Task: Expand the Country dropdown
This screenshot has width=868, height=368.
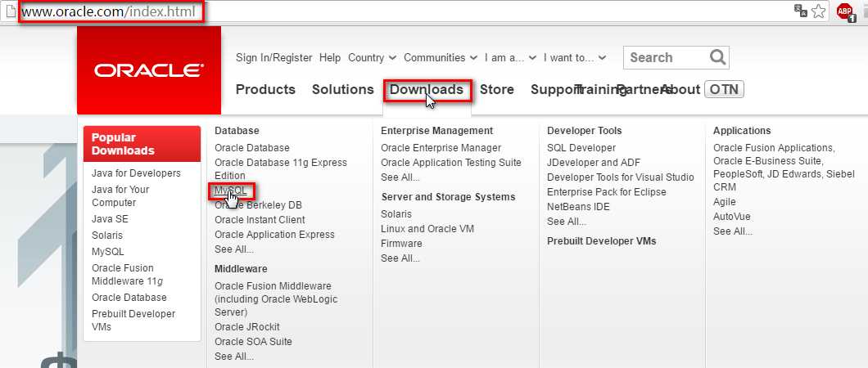Action: [x=372, y=57]
